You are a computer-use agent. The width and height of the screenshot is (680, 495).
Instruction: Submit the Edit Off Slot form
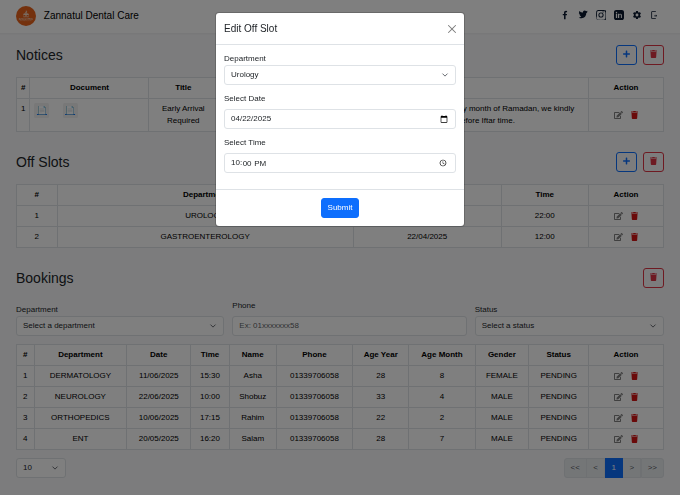pyautogui.click(x=340, y=208)
